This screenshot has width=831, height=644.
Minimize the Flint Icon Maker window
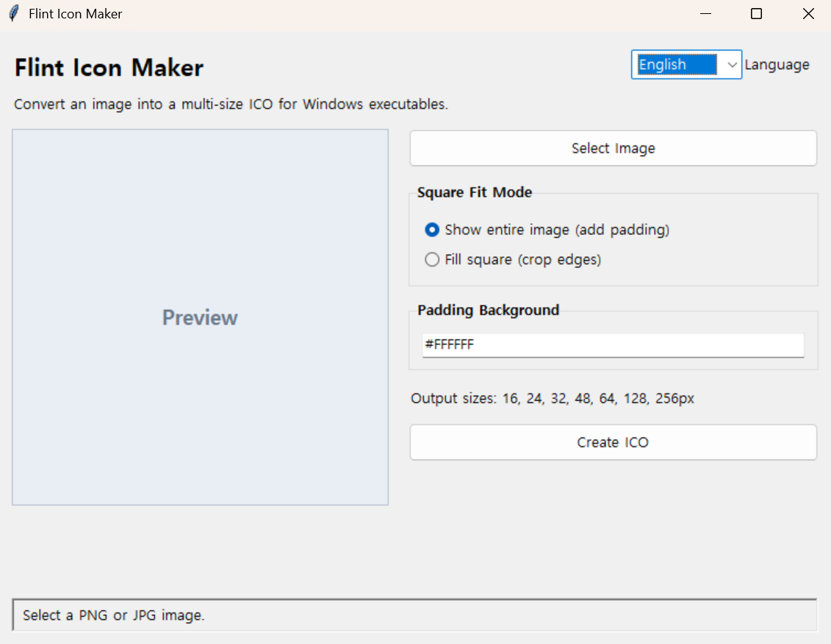pyautogui.click(x=705, y=14)
